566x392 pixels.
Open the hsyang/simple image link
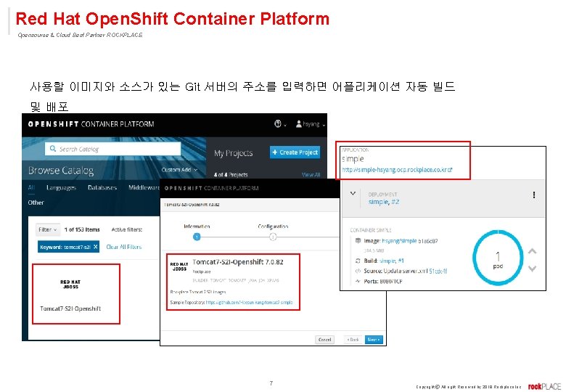(399, 241)
